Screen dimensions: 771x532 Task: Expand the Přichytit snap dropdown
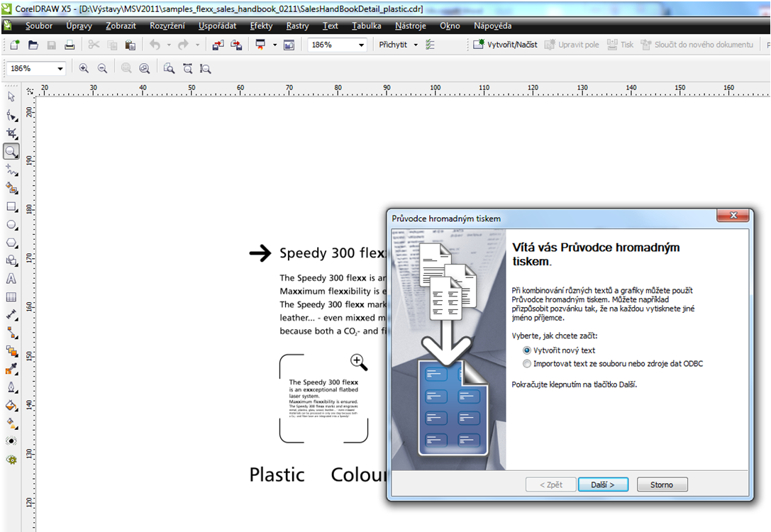[416, 45]
